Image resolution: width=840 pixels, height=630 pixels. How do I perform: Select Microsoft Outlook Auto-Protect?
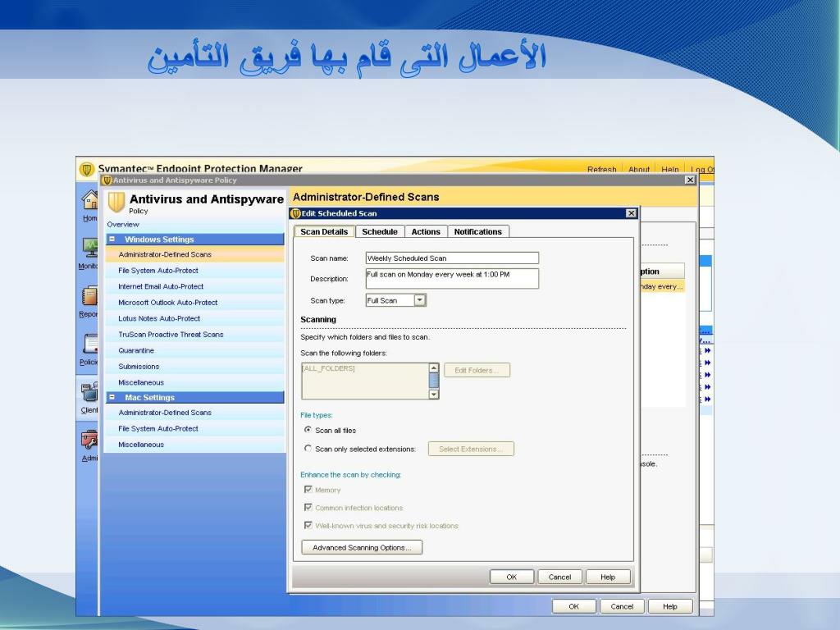pos(195,303)
